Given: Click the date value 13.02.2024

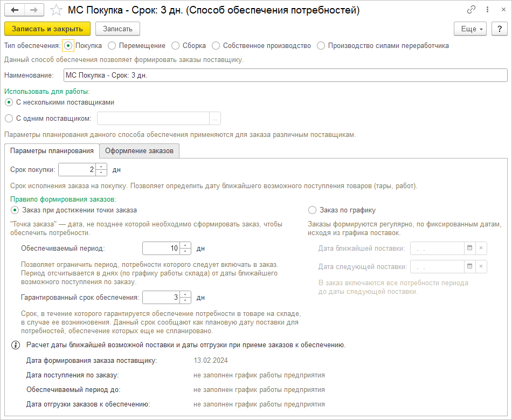Looking at the screenshot, I should click(211, 361).
